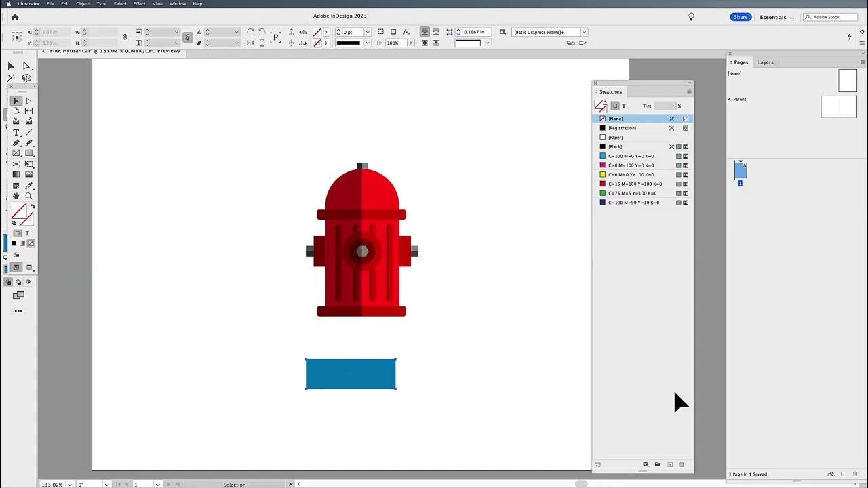868x488 pixels.
Task: Switch to the Layers tab
Action: 766,62
